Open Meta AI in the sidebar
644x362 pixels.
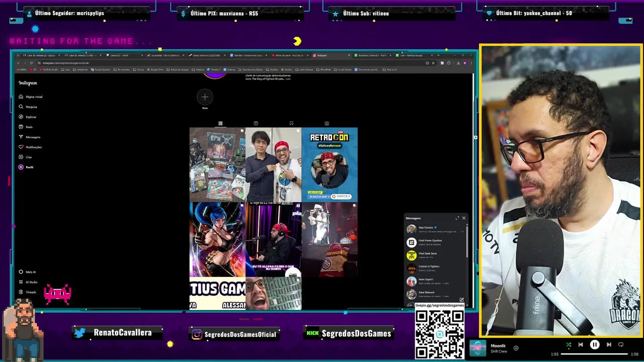(x=27, y=272)
